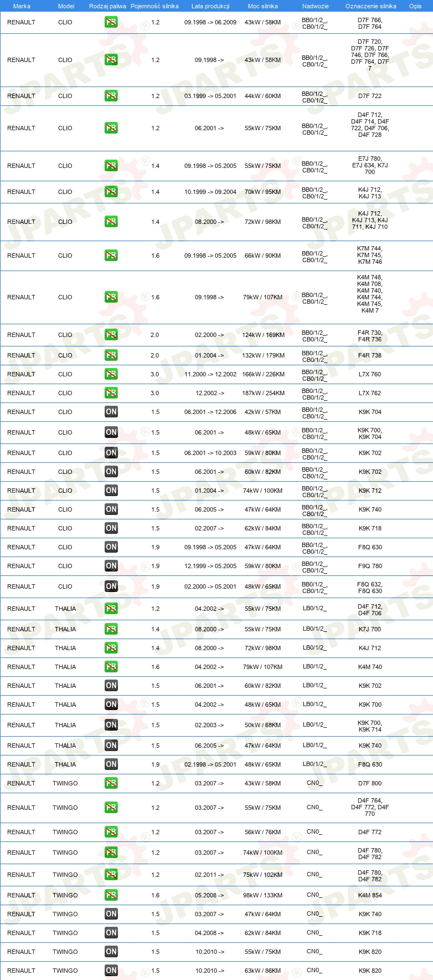The width and height of the screenshot is (433, 980).
Task: Click the date range 02.1998 -> 05.2001
Action: [210, 764]
